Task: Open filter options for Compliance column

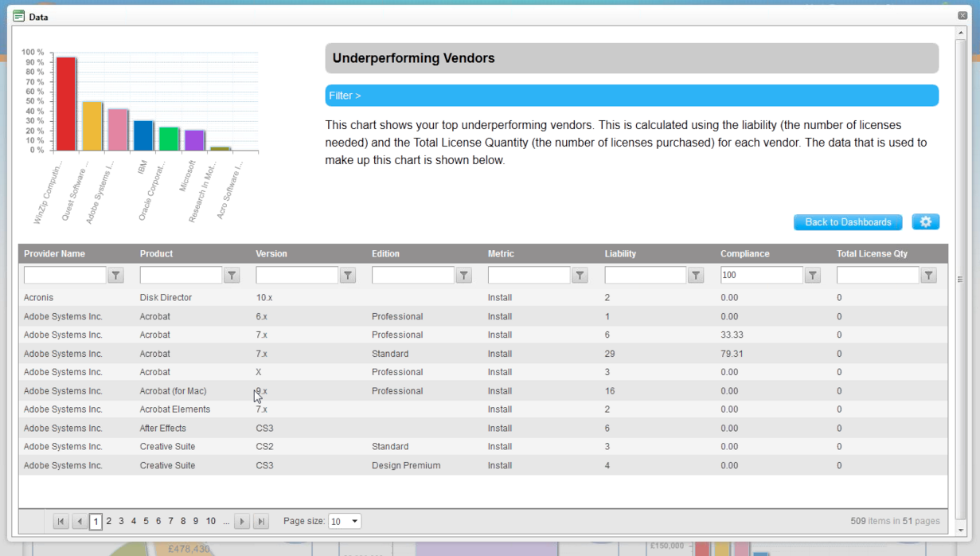Action: [x=813, y=275]
